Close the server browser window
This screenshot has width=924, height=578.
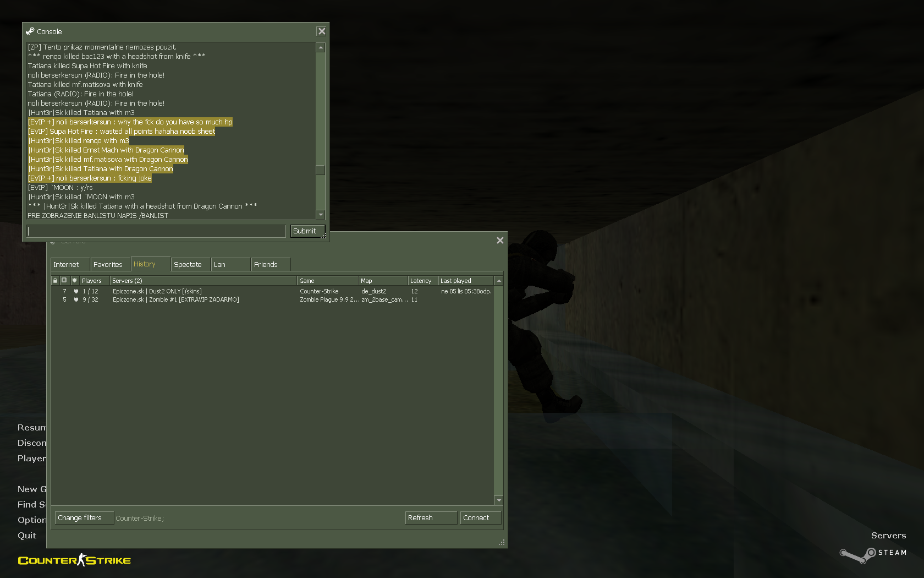click(500, 241)
